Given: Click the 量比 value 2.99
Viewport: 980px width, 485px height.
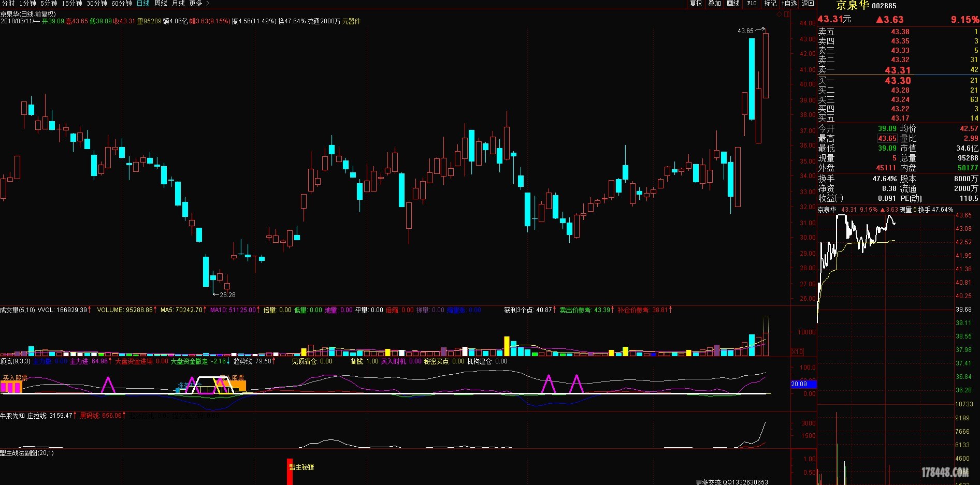Looking at the screenshot, I should pyautogui.click(x=971, y=138).
